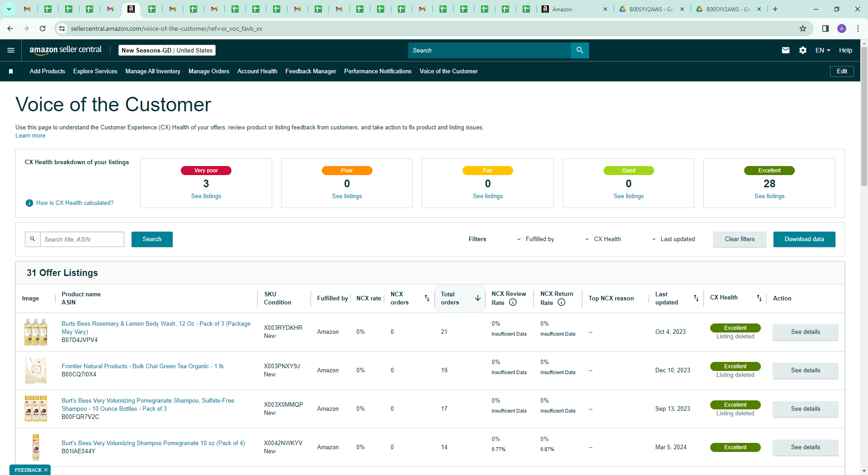Open the Seller Central settings gear

[x=803, y=50]
